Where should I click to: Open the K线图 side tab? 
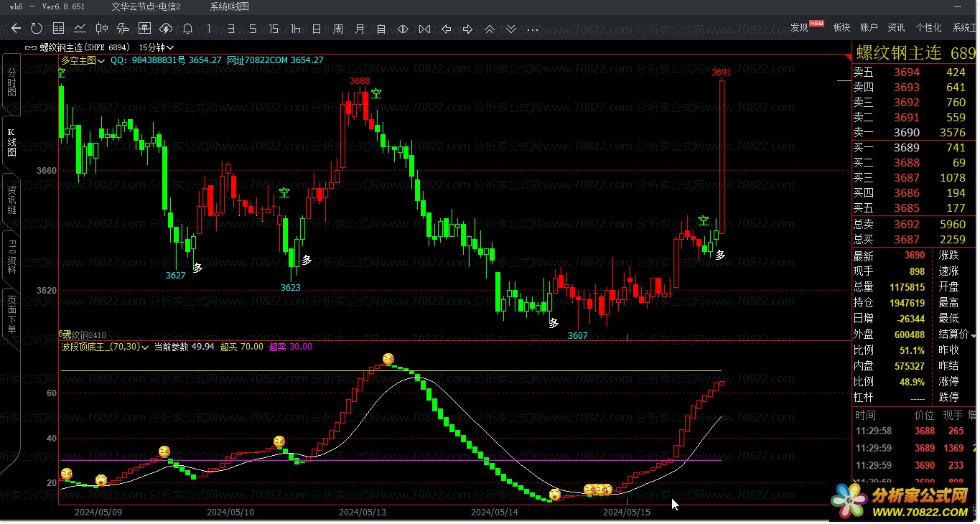[x=11, y=142]
